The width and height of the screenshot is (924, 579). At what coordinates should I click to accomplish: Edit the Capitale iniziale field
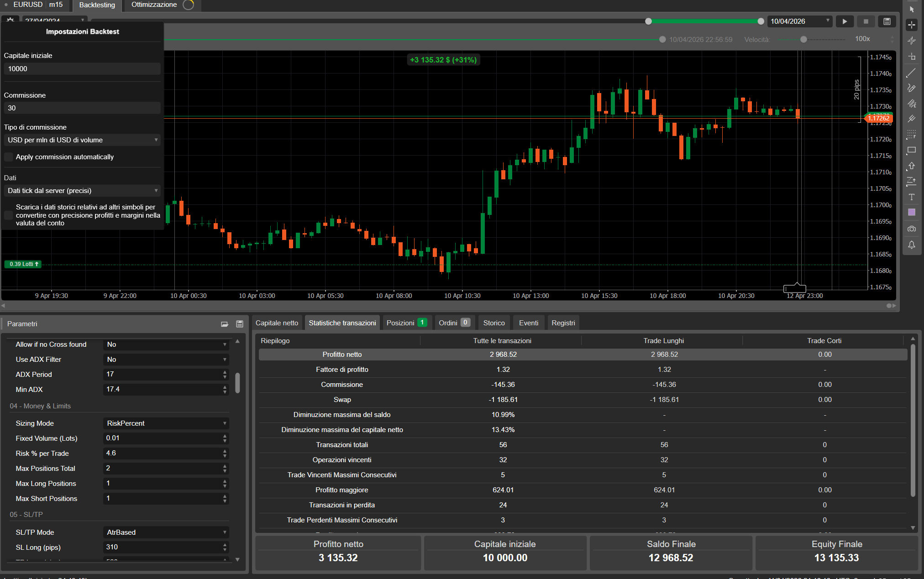(82, 68)
